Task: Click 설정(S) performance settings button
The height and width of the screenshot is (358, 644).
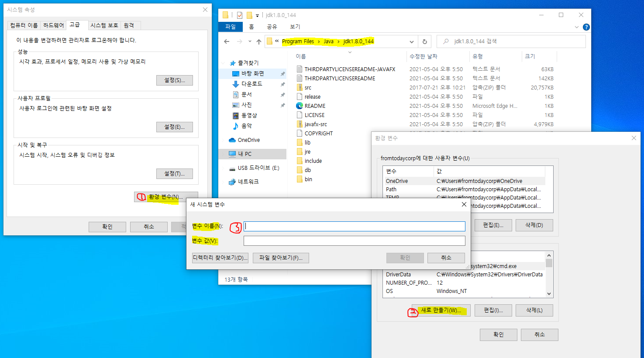Action: pos(175,80)
